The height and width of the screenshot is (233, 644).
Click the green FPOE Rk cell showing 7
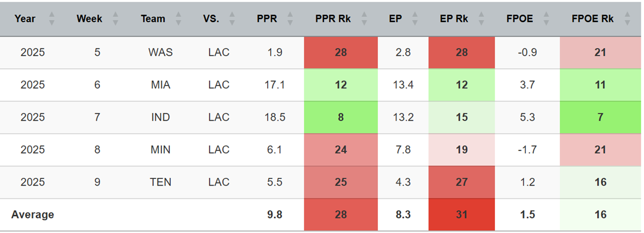point(600,118)
